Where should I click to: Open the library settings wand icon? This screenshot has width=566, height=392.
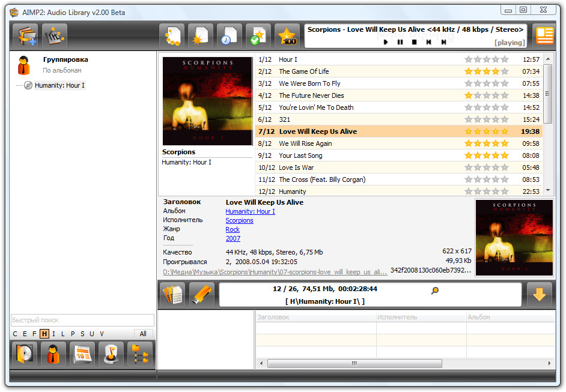click(x=55, y=36)
